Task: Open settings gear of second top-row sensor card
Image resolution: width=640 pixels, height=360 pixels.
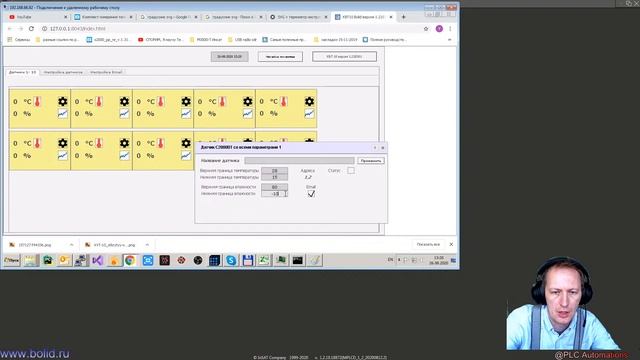Action: (124, 101)
